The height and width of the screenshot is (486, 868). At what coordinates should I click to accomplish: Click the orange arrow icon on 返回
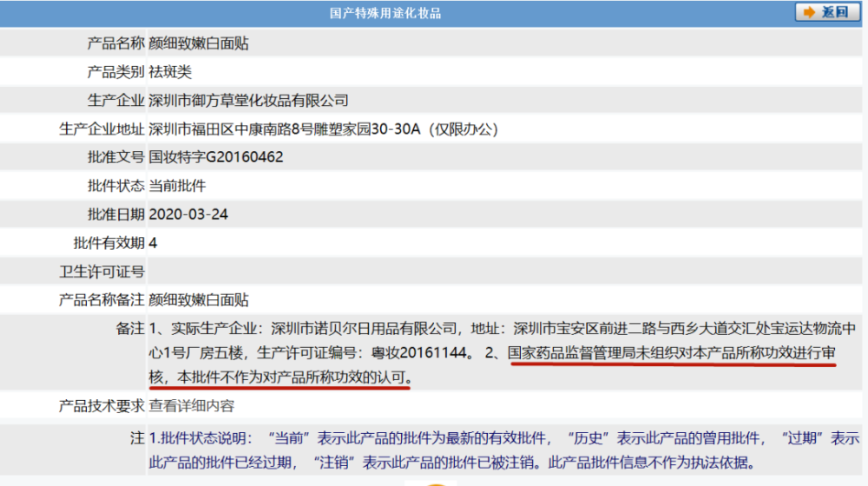(x=809, y=12)
